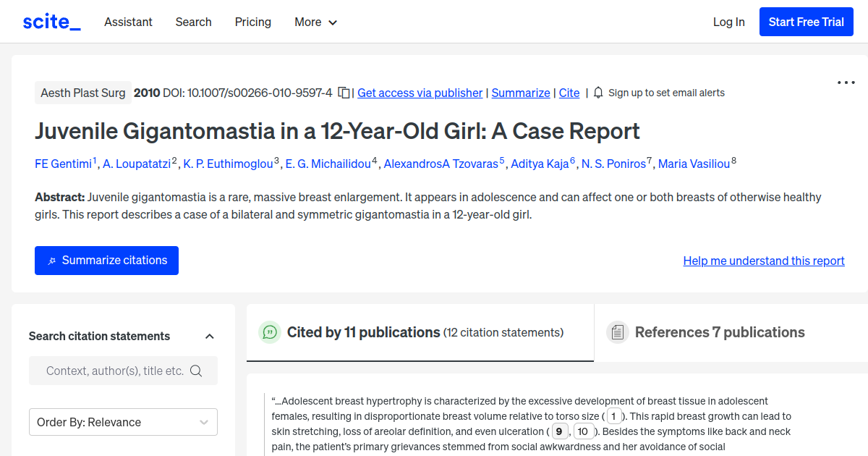Viewport: 868px width, 456px height.
Task: Click the green cited-by speech bubble icon
Action: 270,332
